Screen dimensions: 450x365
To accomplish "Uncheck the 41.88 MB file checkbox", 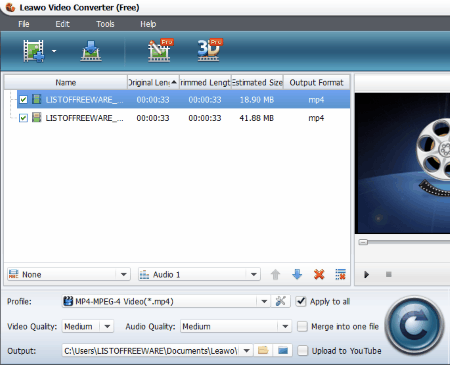I will click(x=23, y=118).
